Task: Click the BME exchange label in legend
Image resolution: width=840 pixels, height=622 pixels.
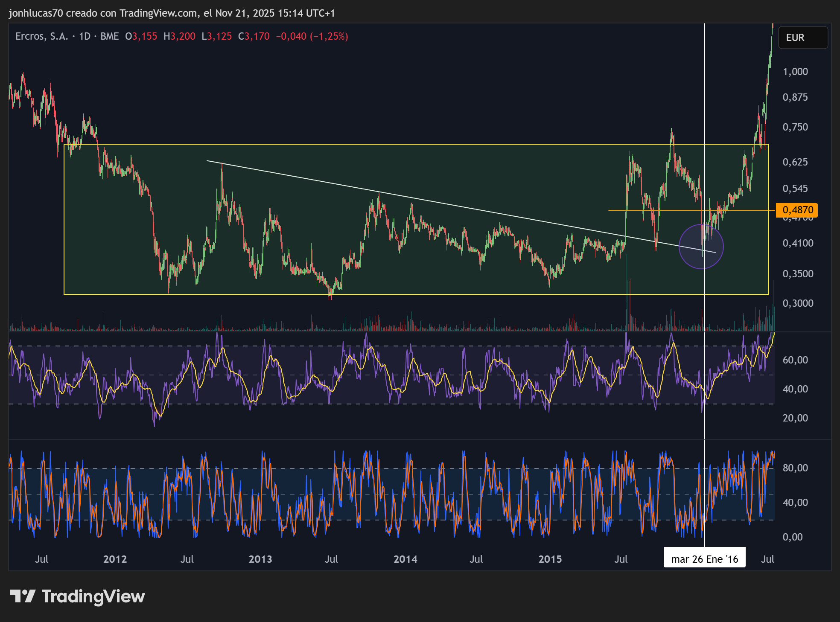Action: [x=109, y=36]
